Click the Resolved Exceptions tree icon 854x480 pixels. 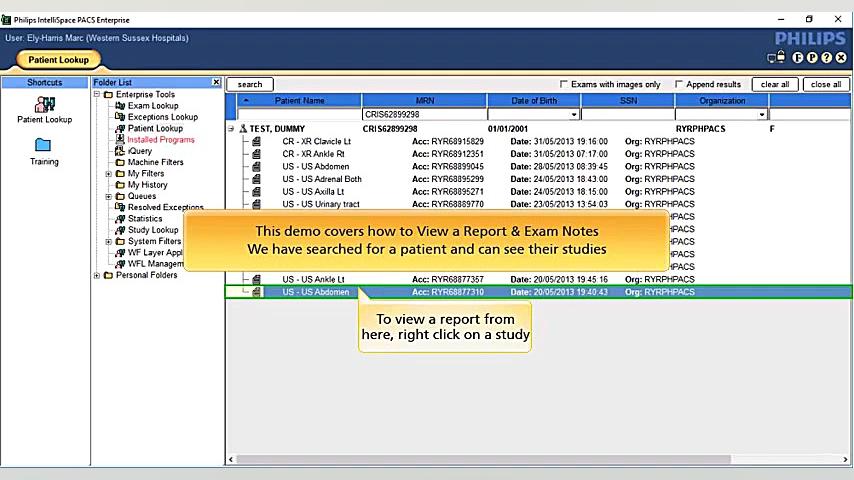120,207
